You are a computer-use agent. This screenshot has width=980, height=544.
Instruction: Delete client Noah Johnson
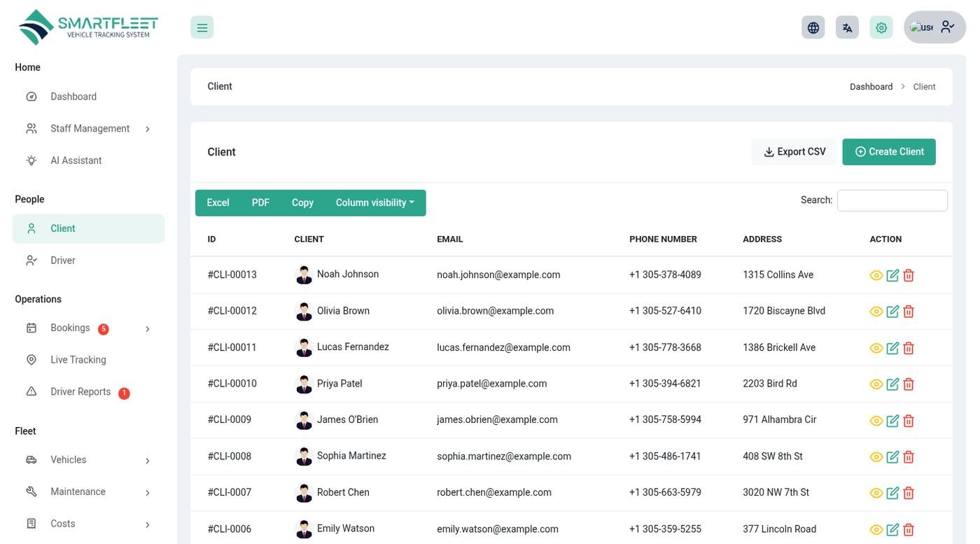(909, 275)
